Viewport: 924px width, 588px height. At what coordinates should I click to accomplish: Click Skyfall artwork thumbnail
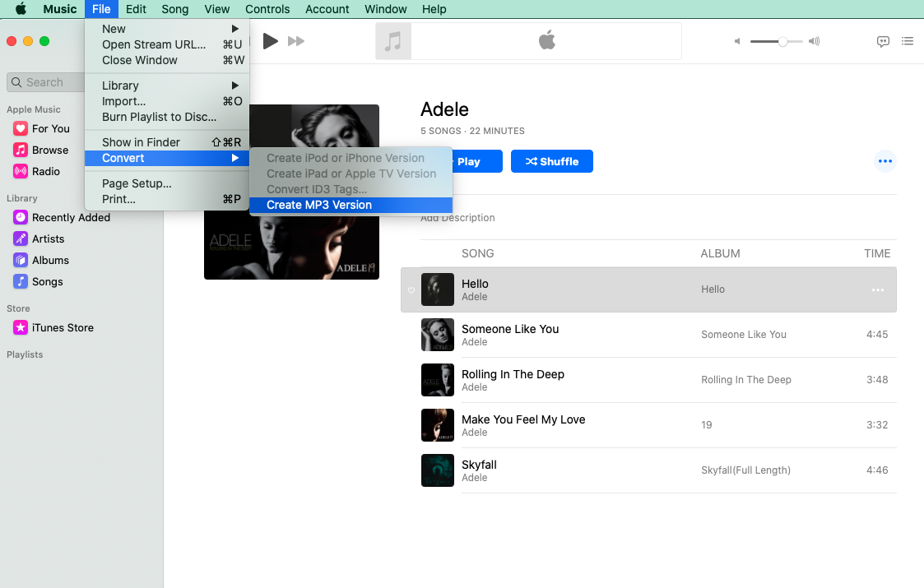pos(437,470)
